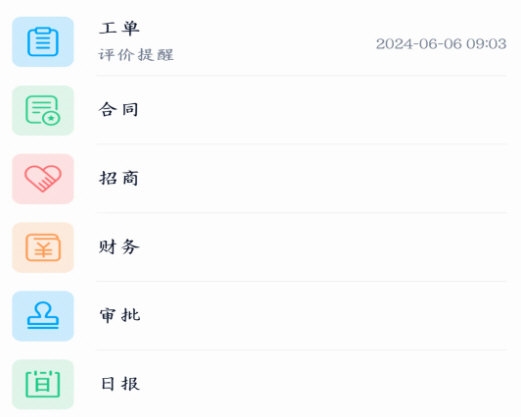
Task: Open the 日报 label
Action: pos(120,384)
